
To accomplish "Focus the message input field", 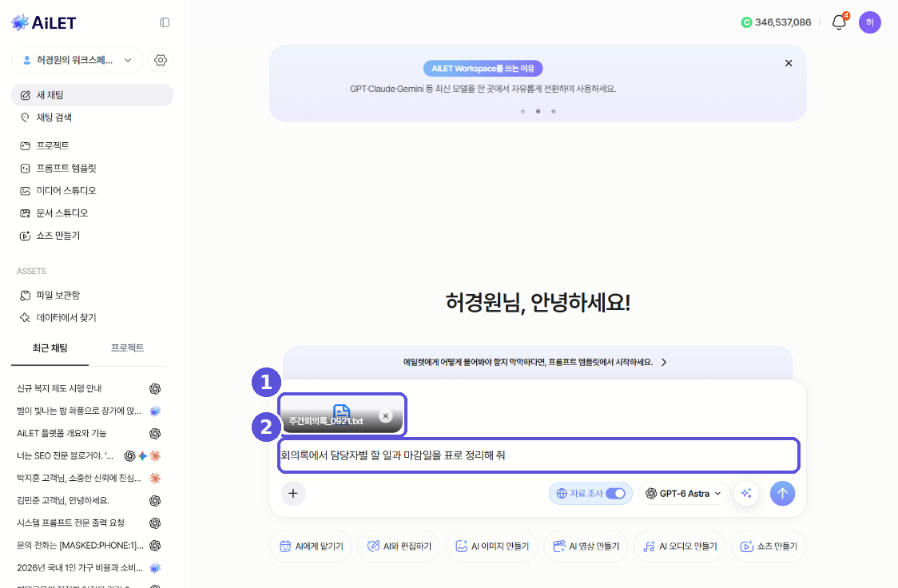I will coord(538,455).
